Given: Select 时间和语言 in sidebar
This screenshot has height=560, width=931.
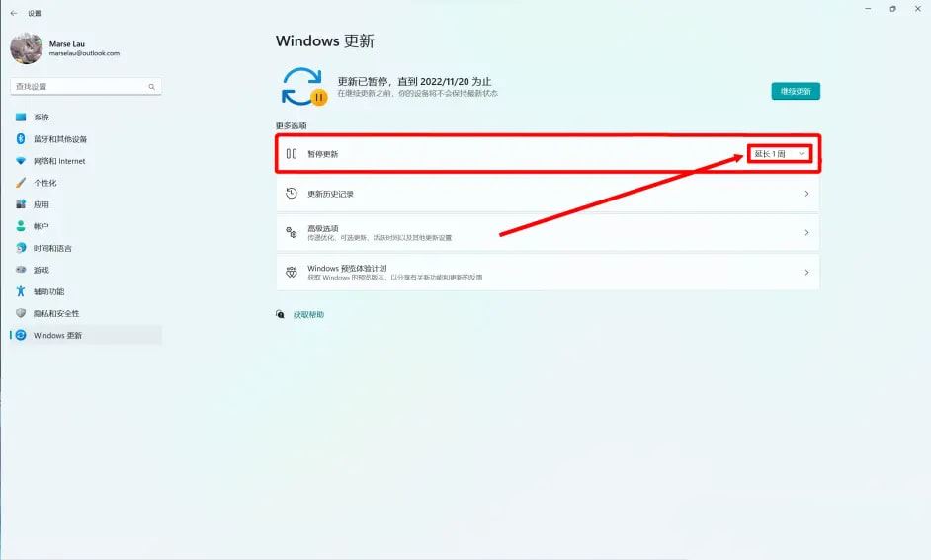Looking at the screenshot, I should coord(86,248).
